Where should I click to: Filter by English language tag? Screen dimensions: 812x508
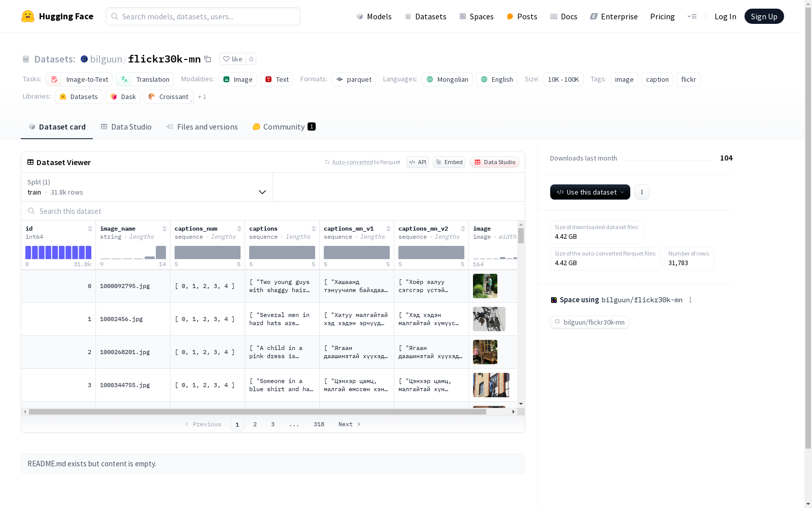click(497, 79)
